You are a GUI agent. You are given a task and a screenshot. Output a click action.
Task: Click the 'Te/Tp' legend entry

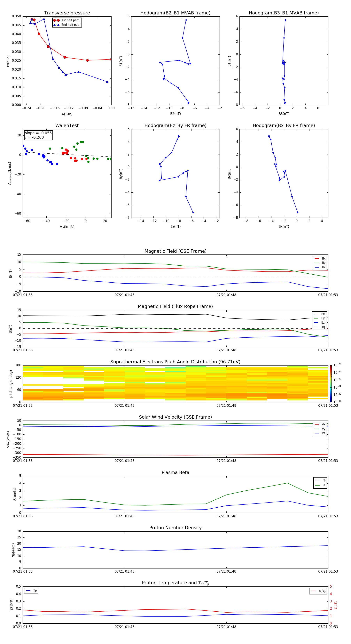[318, 591]
